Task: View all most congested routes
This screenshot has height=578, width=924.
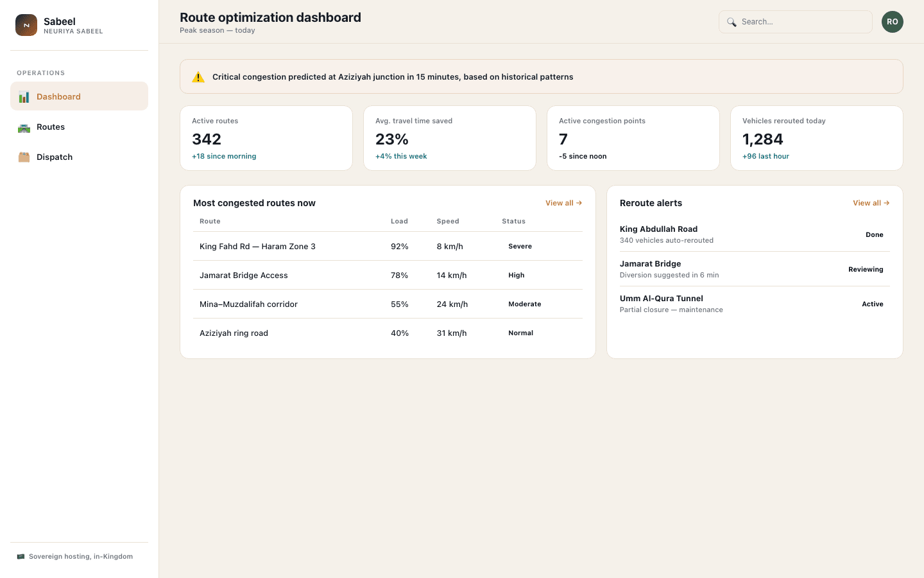Action: 564,203
